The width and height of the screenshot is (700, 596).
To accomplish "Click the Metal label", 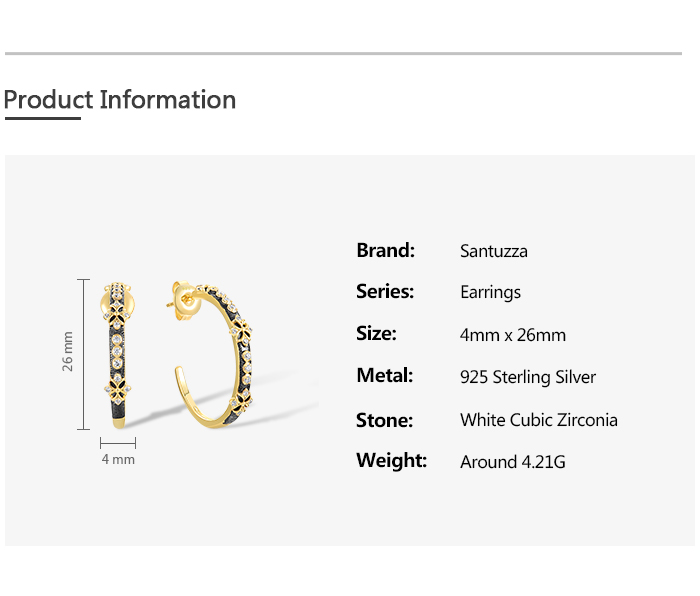I will (x=384, y=376).
